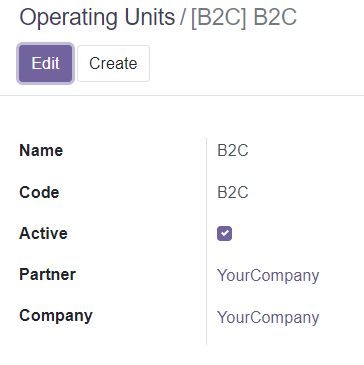The width and height of the screenshot is (364, 365).
Task: Click the purple Edit button
Action: (45, 63)
